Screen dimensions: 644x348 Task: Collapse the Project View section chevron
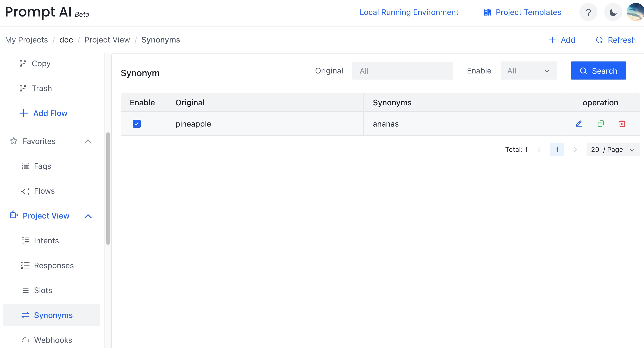(x=88, y=216)
